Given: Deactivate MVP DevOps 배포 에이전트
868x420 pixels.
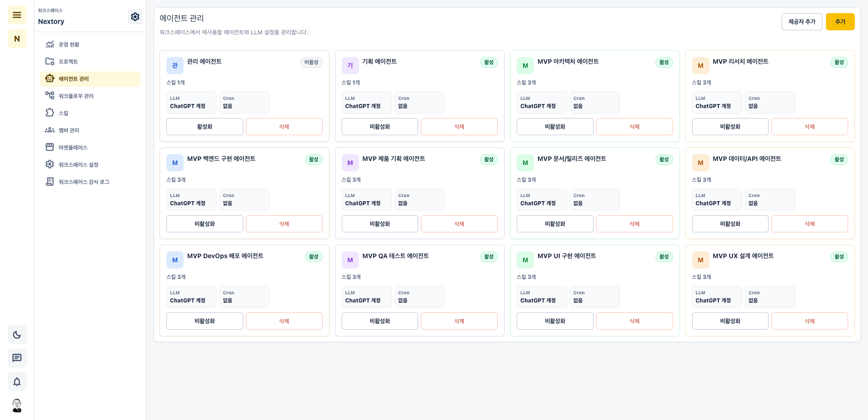Looking at the screenshot, I should tap(205, 321).
